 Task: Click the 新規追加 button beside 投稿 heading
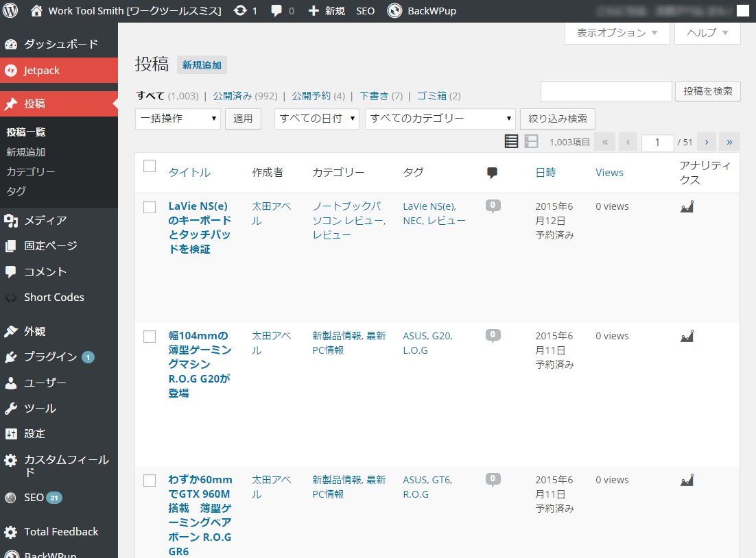coord(202,65)
